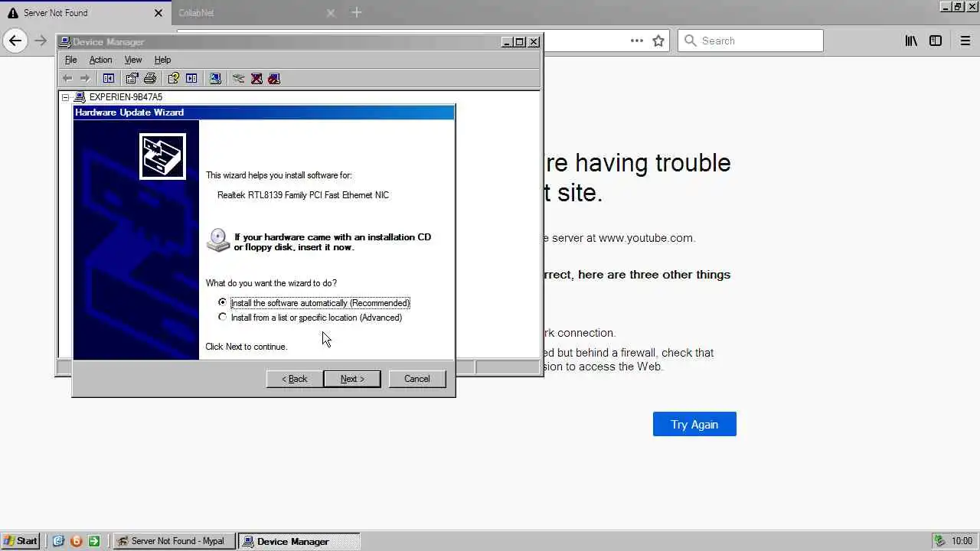Collapse the EXPERIEN-9B47A5 tree node
Viewport: 980px width, 551px height.
tap(66, 97)
